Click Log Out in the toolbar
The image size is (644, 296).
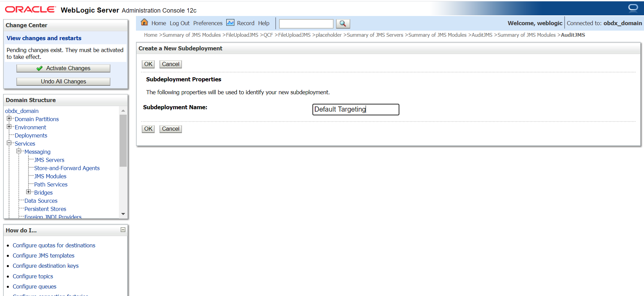tap(180, 23)
